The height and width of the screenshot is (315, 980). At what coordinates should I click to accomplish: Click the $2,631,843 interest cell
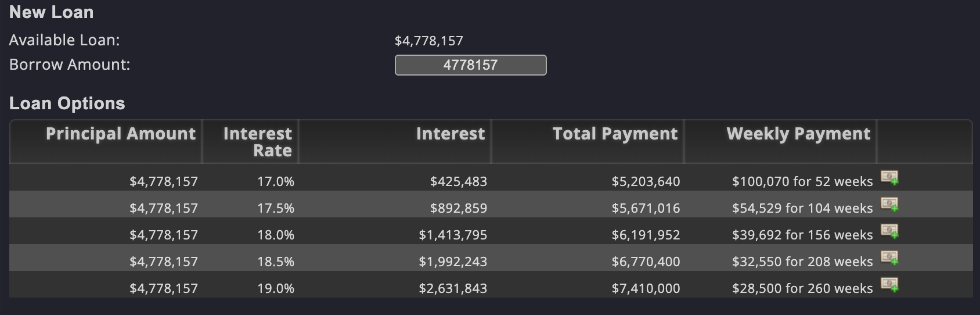click(453, 288)
